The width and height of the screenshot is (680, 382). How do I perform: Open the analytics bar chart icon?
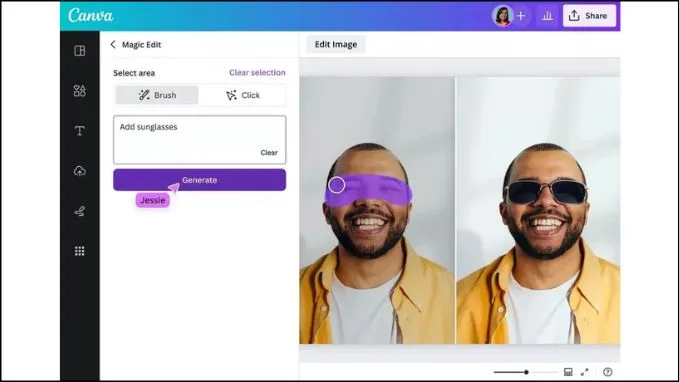point(547,16)
